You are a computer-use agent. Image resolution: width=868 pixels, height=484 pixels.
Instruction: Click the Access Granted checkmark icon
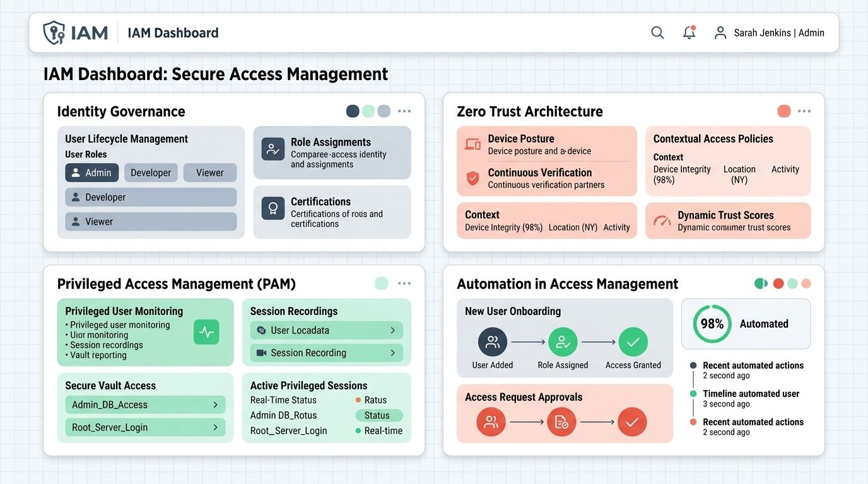[x=633, y=342]
